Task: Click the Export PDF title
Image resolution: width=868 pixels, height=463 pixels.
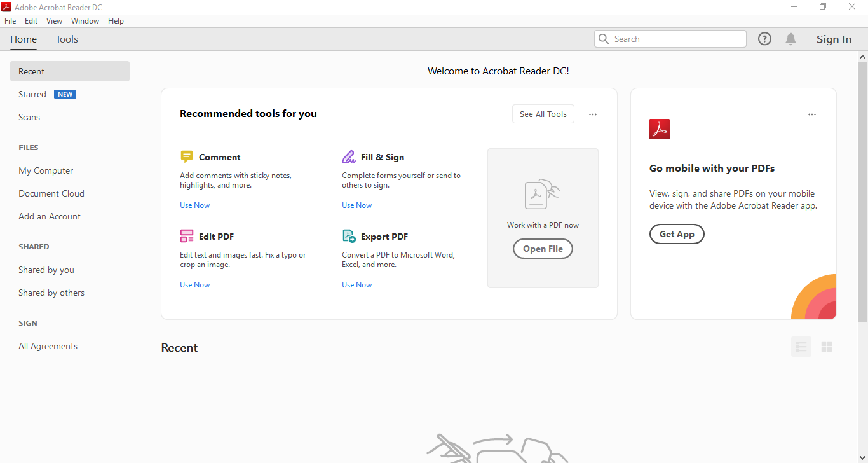Action: 384,237
